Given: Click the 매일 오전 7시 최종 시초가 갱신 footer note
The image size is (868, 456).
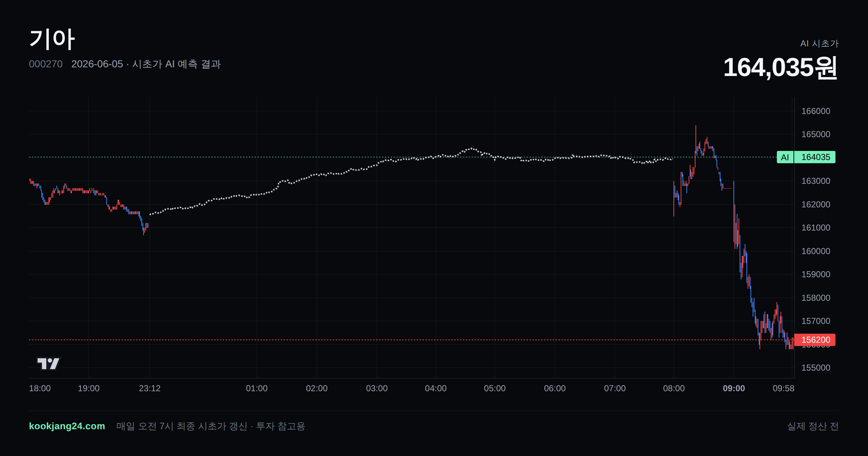Looking at the screenshot, I should tap(211, 426).
